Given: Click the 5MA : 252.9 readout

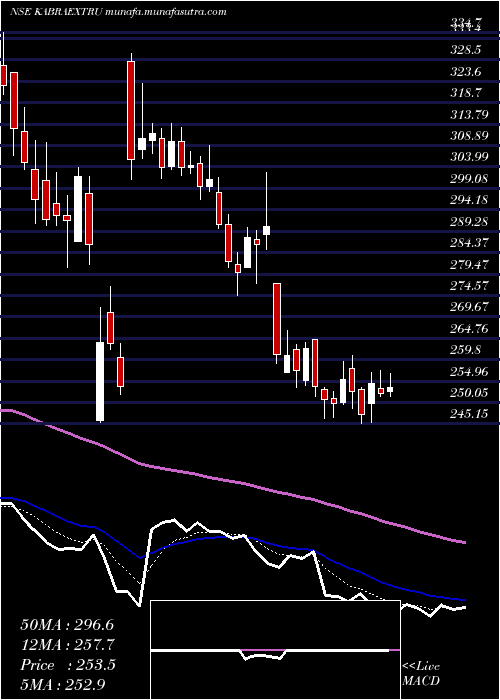Looking at the screenshot, I should pyautogui.click(x=63, y=685).
